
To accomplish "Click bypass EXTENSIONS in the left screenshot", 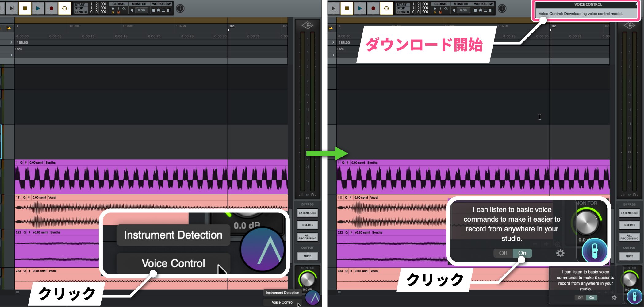I will tap(307, 213).
